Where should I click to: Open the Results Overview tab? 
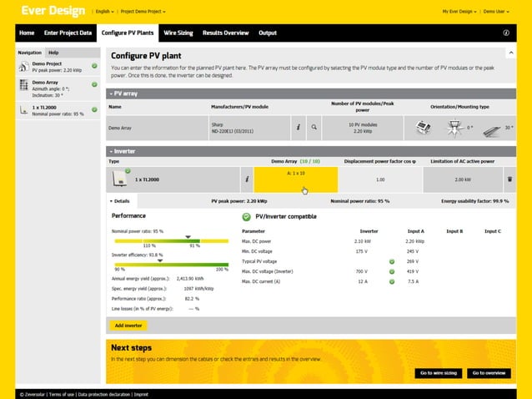click(x=225, y=33)
